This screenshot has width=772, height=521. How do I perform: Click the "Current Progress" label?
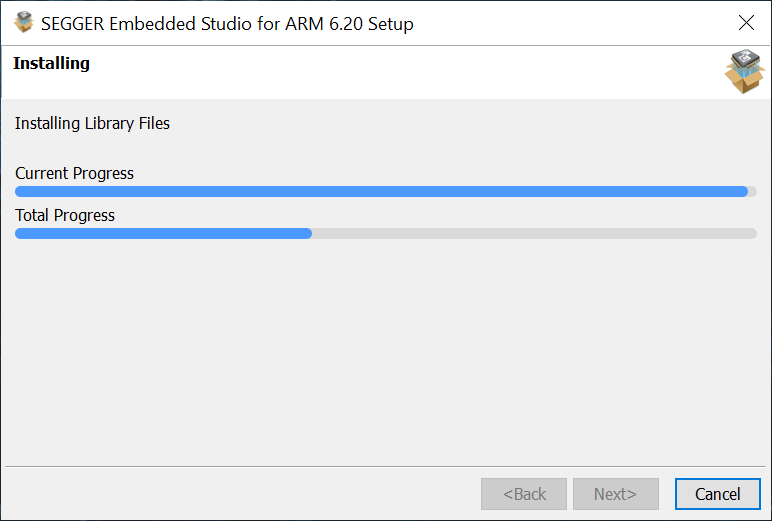pyautogui.click(x=74, y=174)
